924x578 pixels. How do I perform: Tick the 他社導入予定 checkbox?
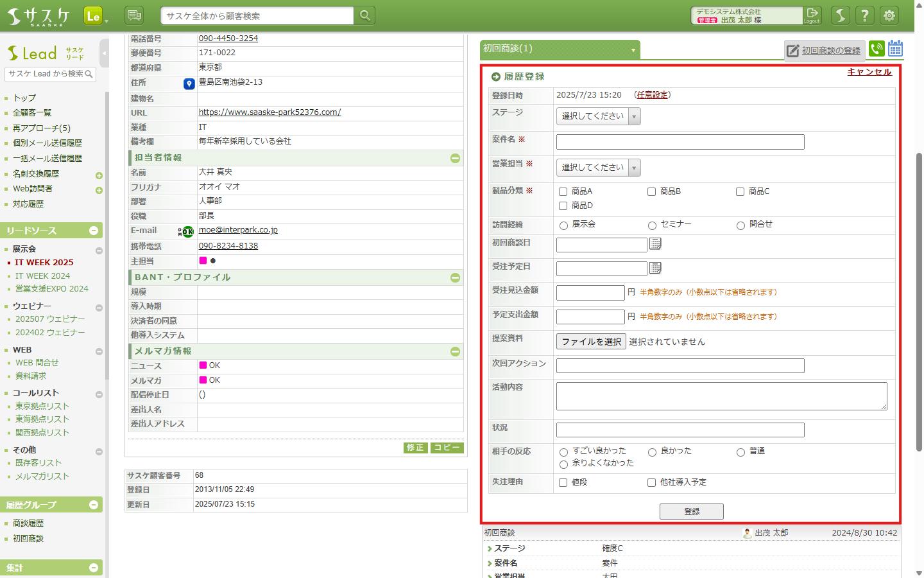(x=651, y=482)
